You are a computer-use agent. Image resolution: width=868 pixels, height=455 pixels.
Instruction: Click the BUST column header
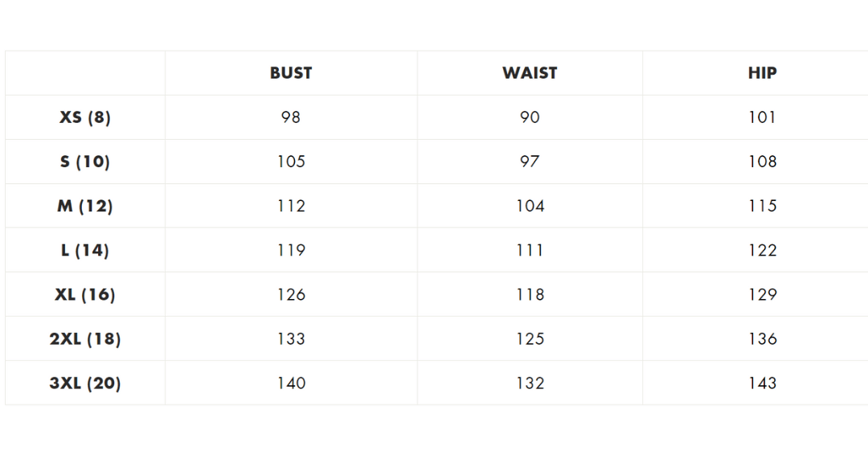[x=291, y=73]
